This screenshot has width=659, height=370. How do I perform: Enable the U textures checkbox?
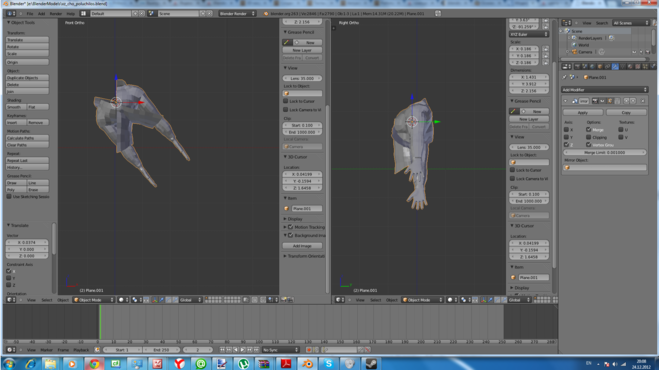[621, 130]
